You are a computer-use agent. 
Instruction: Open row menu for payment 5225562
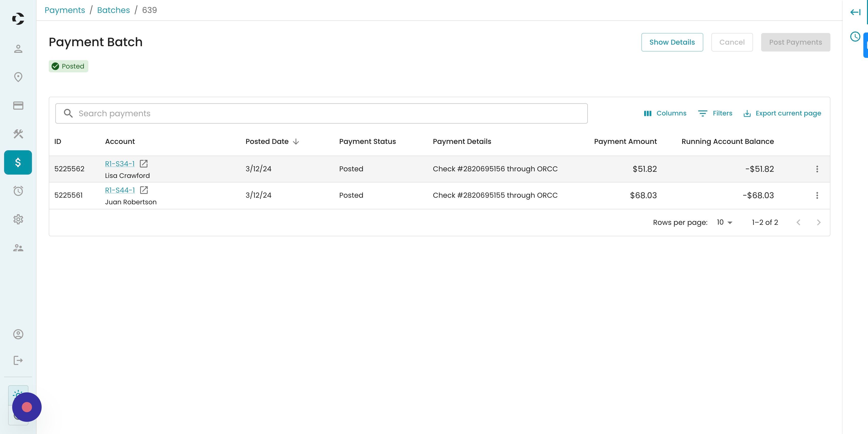click(x=817, y=169)
